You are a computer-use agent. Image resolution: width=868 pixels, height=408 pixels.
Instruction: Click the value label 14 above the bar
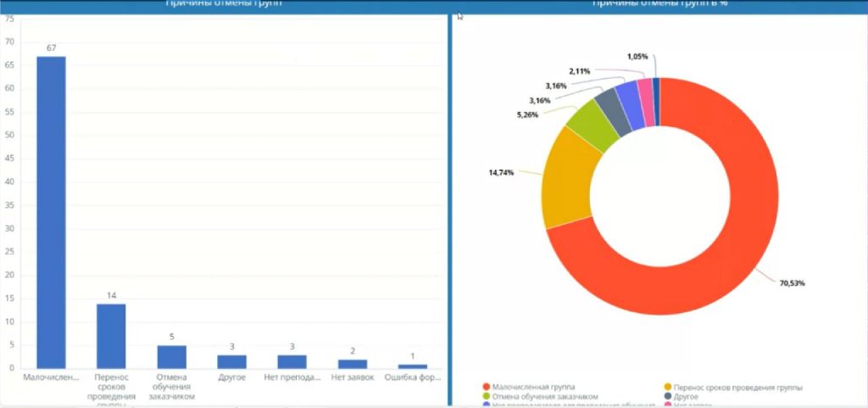pyautogui.click(x=111, y=296)
